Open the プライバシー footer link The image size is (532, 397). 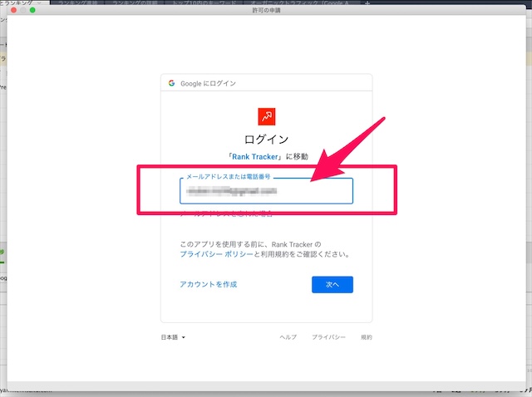tap(328, 337)
